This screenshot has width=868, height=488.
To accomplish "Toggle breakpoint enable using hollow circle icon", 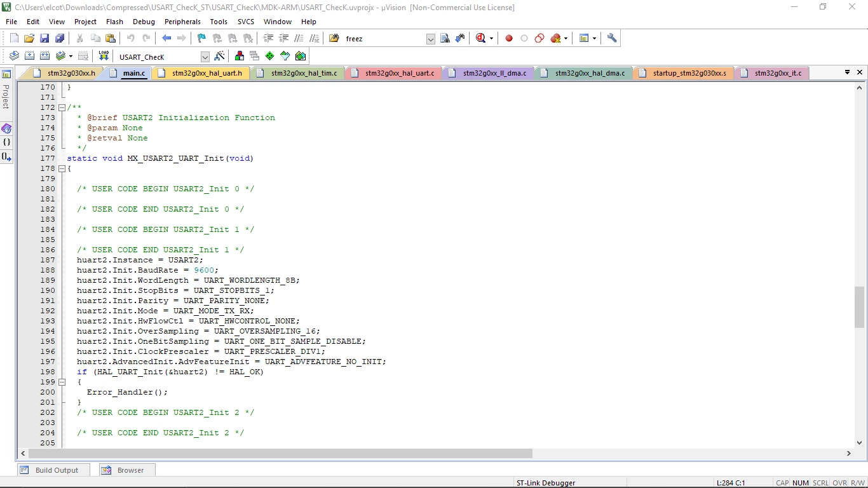I will click(524, 38).
